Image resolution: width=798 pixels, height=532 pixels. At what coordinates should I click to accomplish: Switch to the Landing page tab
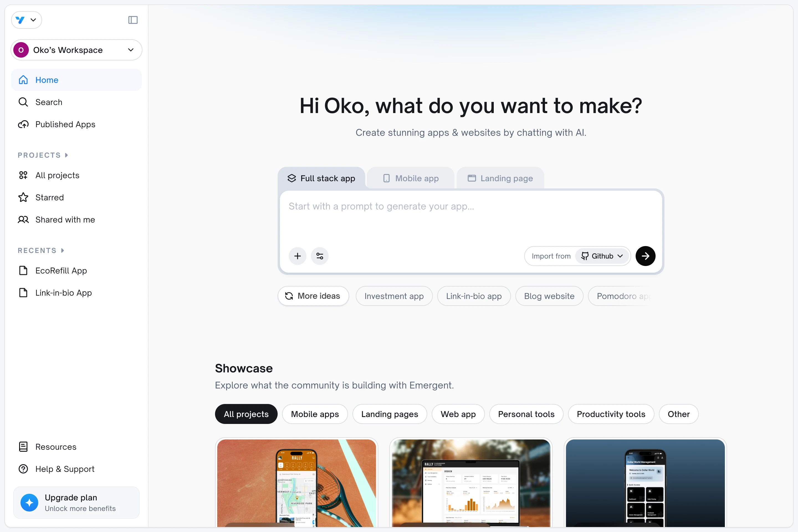pos(500,178)
